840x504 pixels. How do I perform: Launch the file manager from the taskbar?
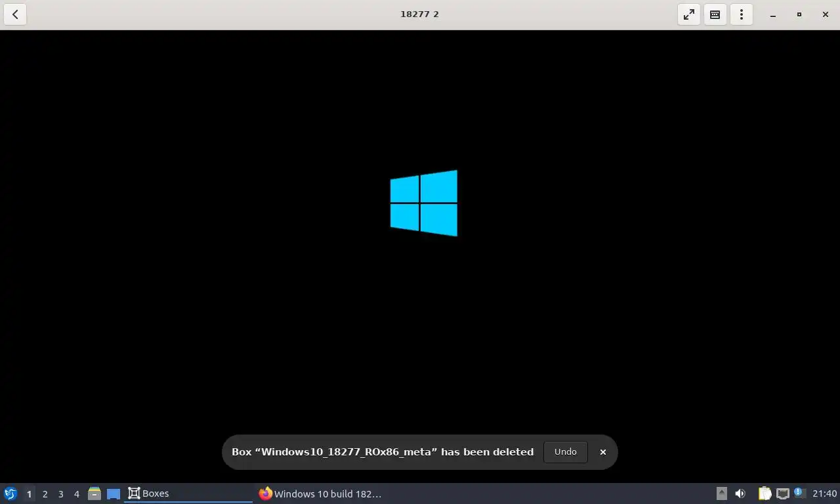click(94, 493)
